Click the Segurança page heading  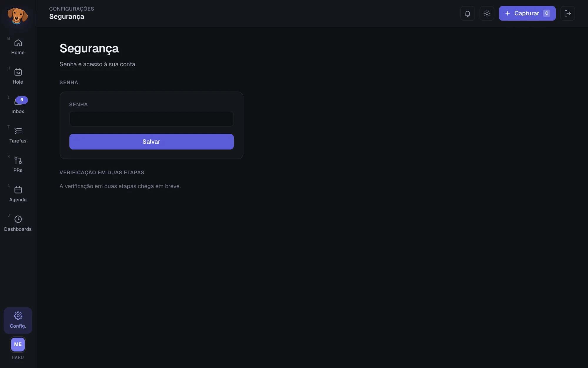(89, 48)
